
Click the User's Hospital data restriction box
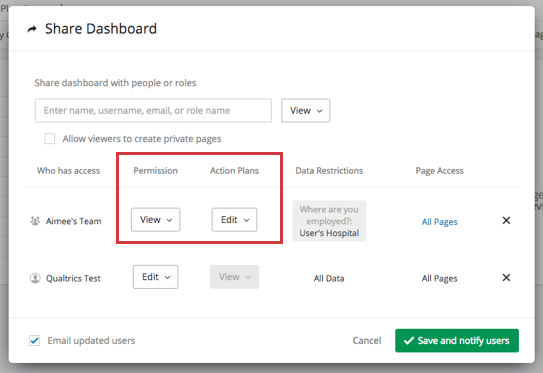329,221
